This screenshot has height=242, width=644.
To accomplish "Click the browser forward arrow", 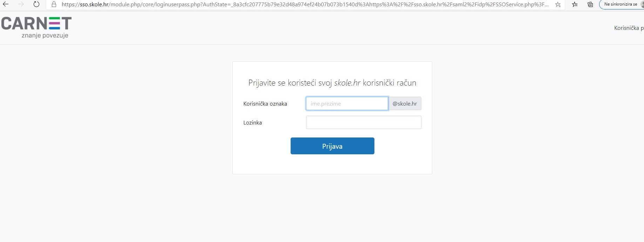I will click(x=21, y=5).
